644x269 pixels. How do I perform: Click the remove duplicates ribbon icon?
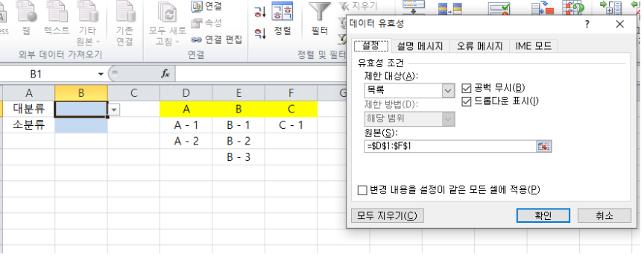(449, 8)
